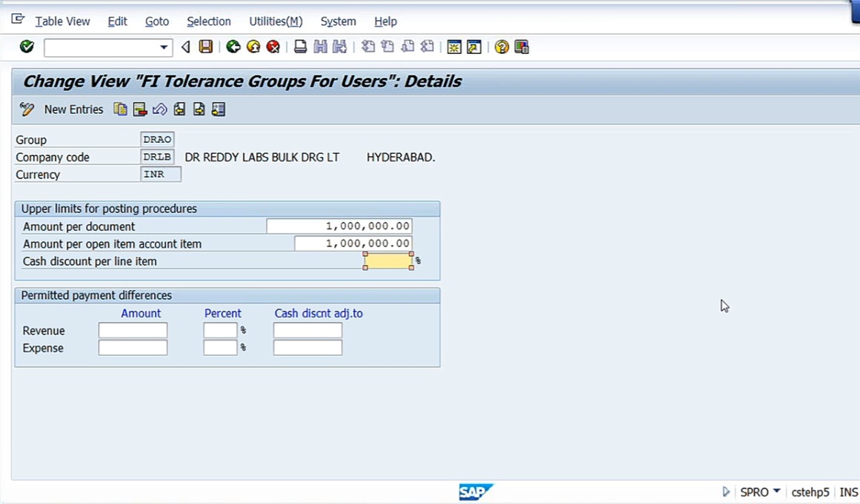Click the Previous Page icon
The width and height of the screenshot is (860, 504).
point(387,47)
